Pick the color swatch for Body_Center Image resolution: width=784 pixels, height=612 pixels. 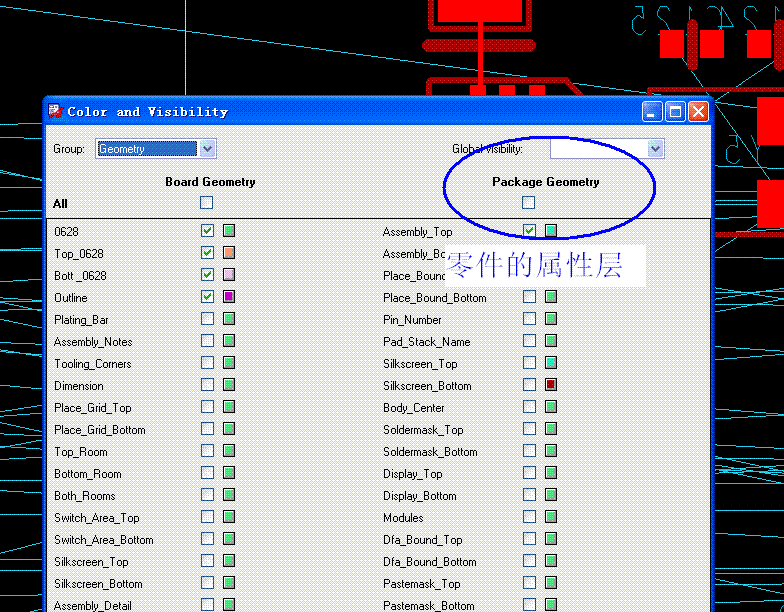pyautogui.click(x=551, y=406)
